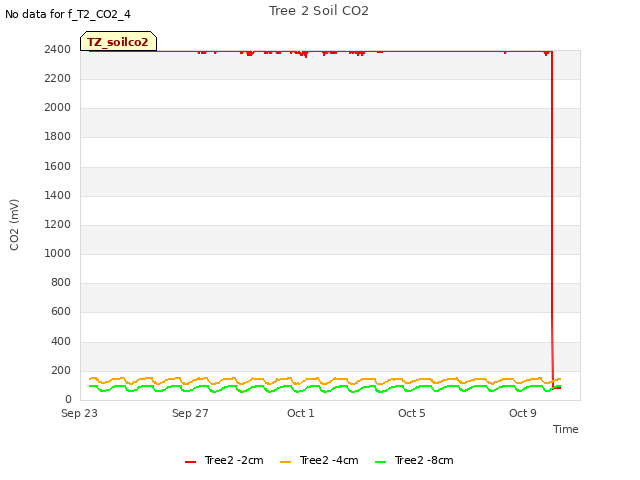The image size is (640, 480).
Task: Click the 400 y-axis tick label
Action: point(61,341)
